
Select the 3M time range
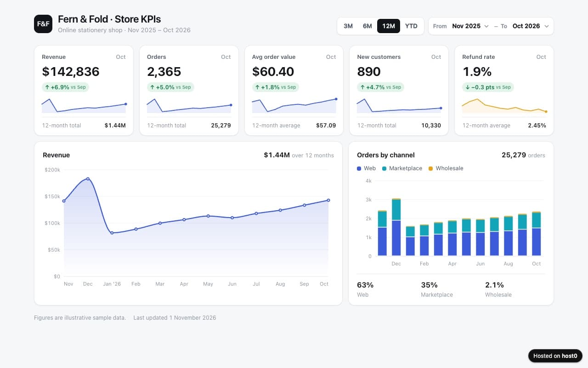coord(348,26)
